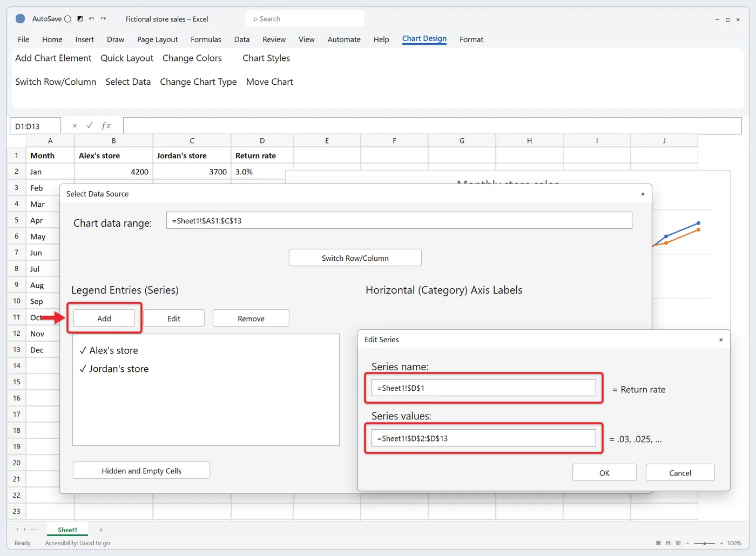
Task: Open the Format tab
Action: click(471, 39)
